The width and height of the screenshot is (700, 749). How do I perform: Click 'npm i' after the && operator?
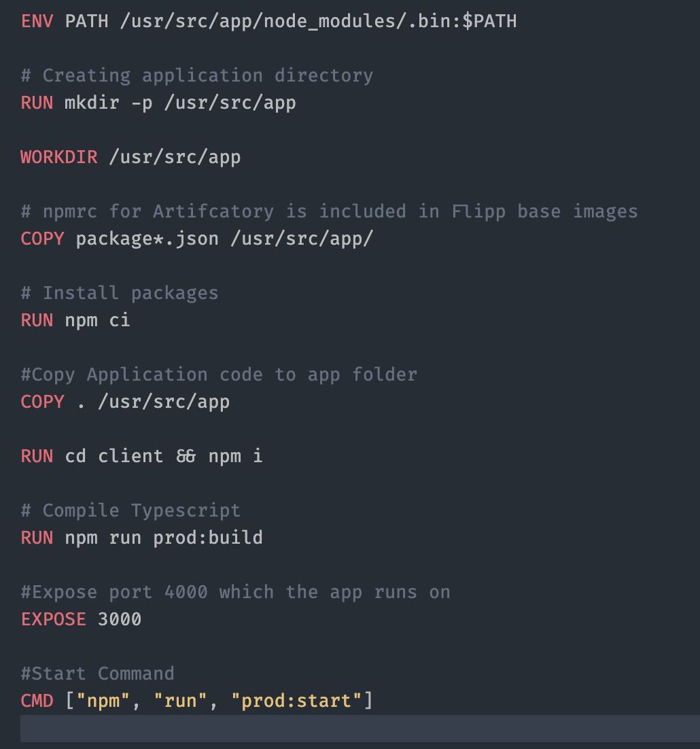(x=235, y=456)
